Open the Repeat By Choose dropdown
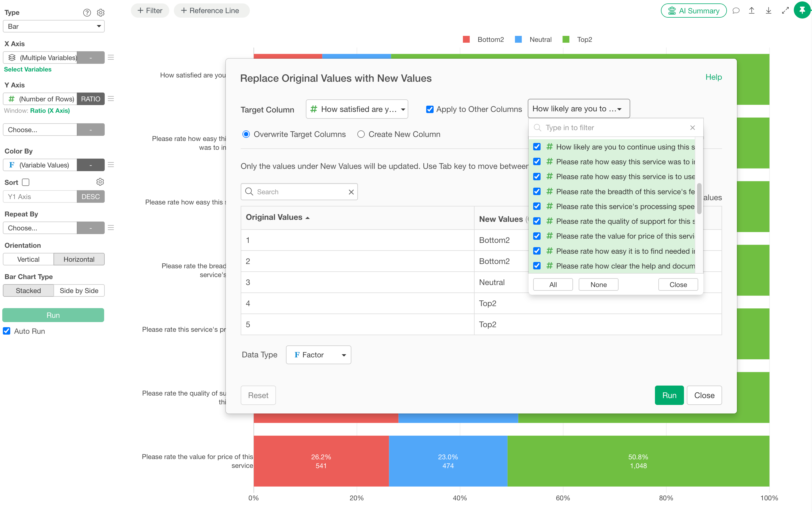 (40, 228)
